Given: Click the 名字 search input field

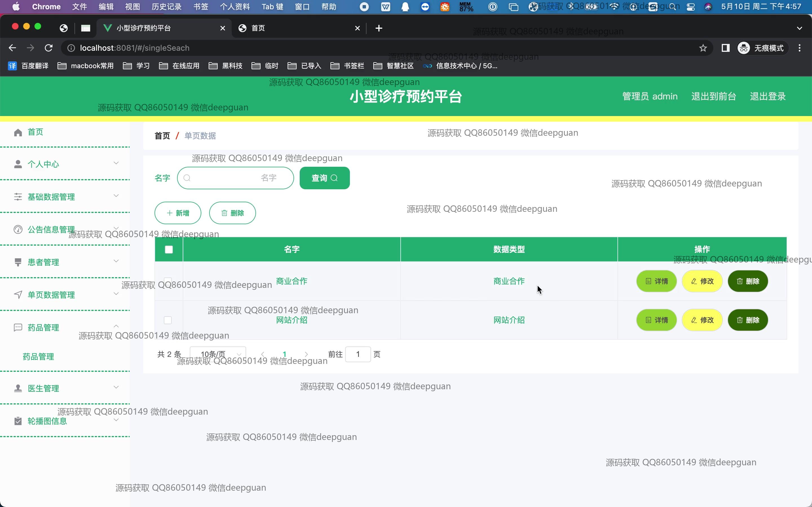Looking at the screenshot, I should point(235,178).
